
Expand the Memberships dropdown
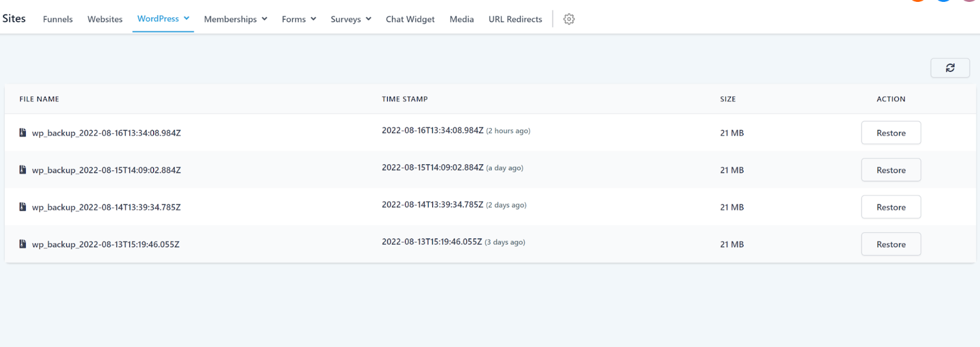coord(236,19)
